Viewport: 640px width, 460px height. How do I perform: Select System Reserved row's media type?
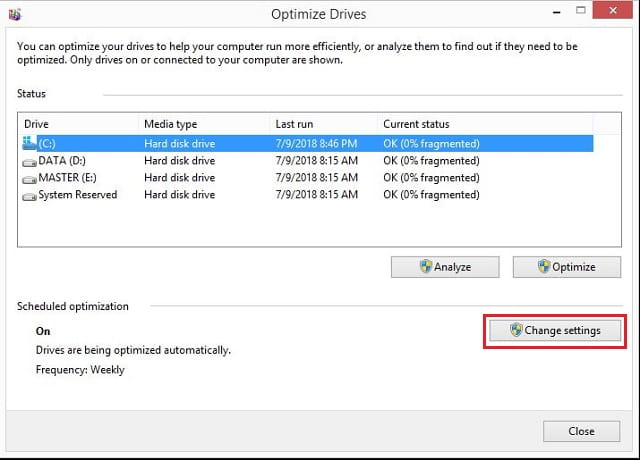coord(180,195)
